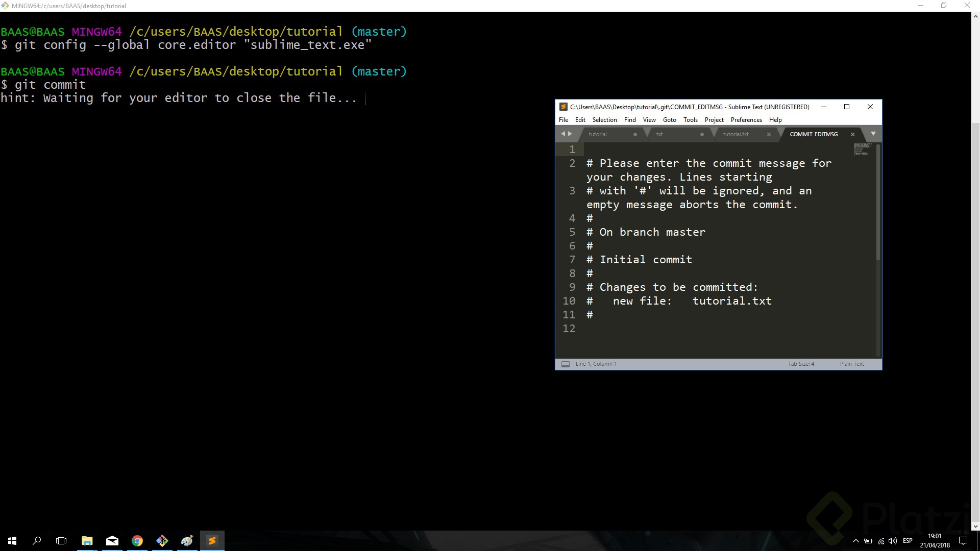The height and width of the screenshot is (551, 980).
Task: Open the Wi-Fi network tray icon
Action: 881,541
